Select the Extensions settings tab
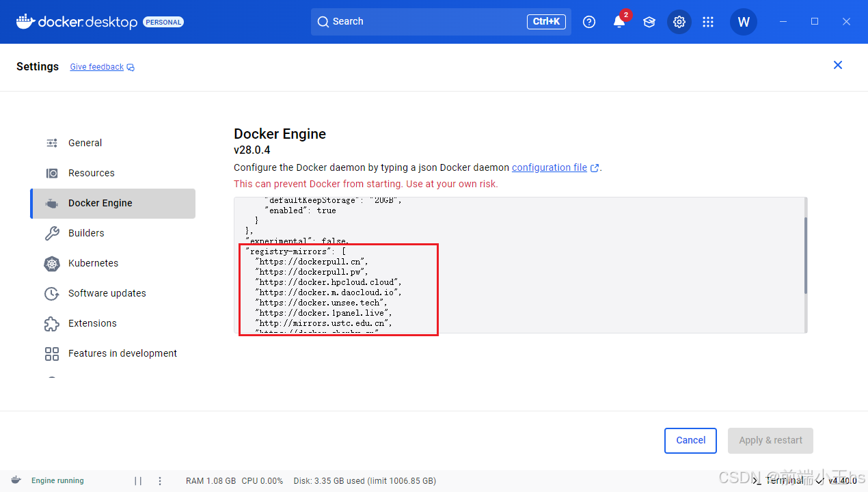This screenshot has width=868, height=492. pyautogui.click(x=113, y=323)
